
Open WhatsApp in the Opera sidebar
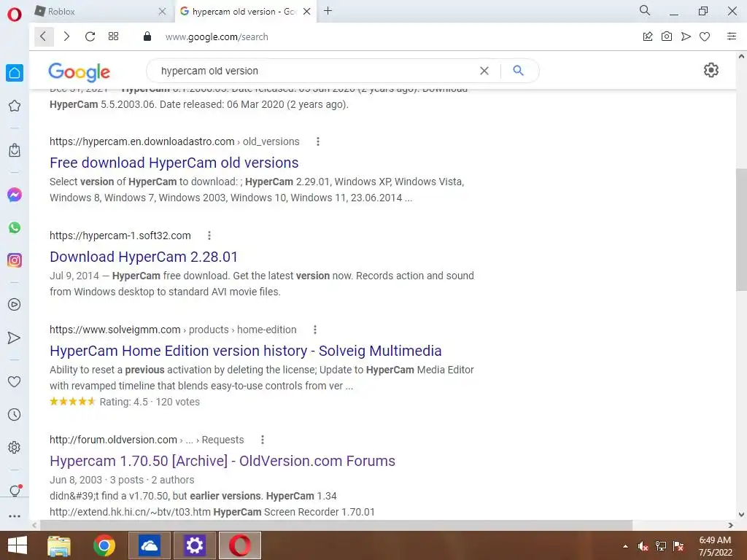pyautogui.click(x=15, y=227)
